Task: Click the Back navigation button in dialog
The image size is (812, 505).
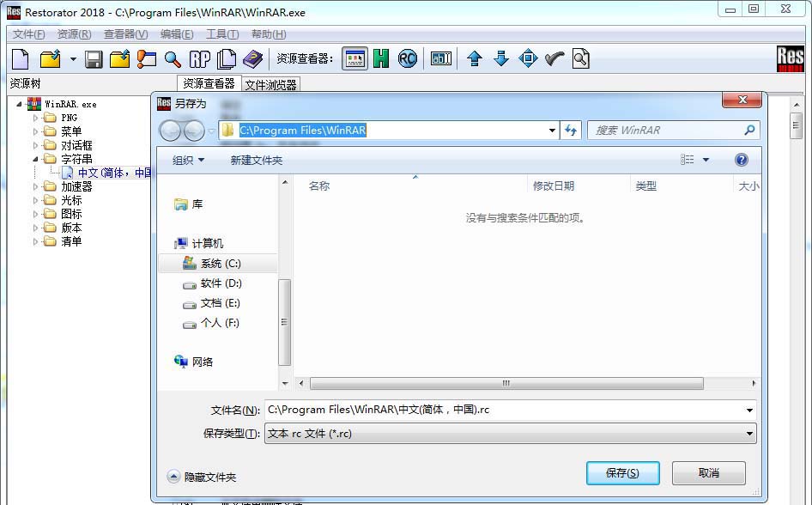Action: (x=170, y=131)
